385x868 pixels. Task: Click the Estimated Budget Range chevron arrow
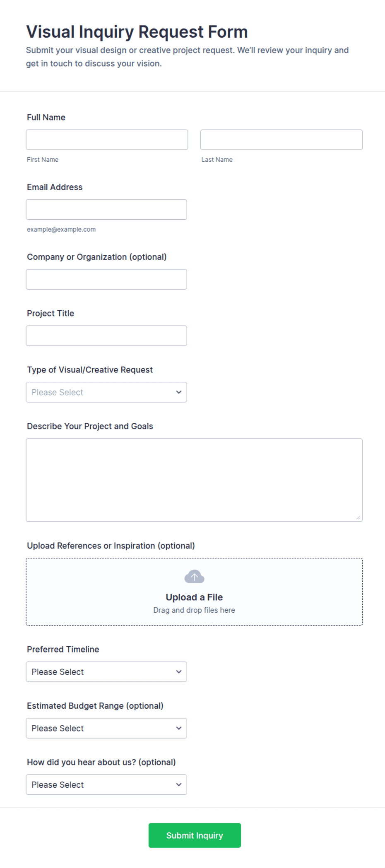(179, 728)
